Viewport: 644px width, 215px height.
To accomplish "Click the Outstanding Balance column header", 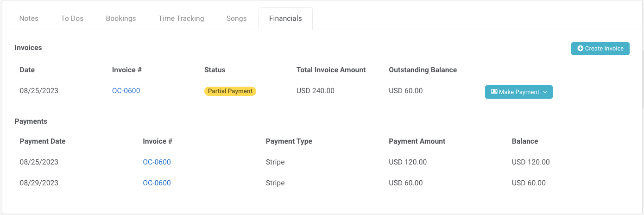I will (x=423, y=70).
